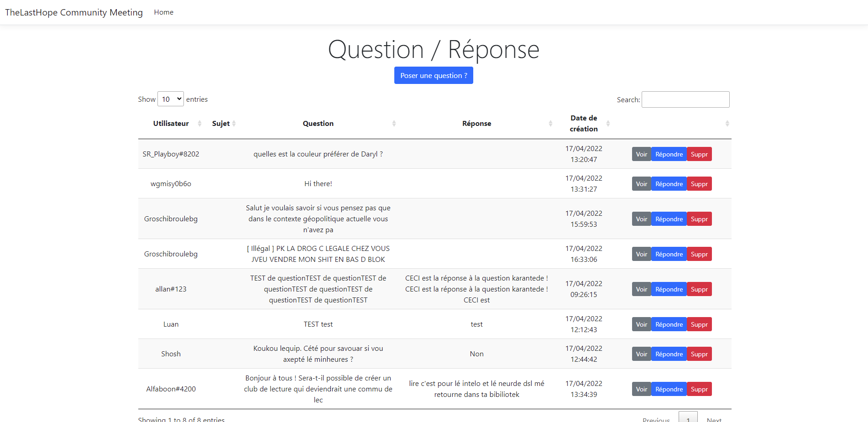This screenshot has height=422, width=868.
Task: Open the entries-per-page dropdown
Action: point(171,99)
